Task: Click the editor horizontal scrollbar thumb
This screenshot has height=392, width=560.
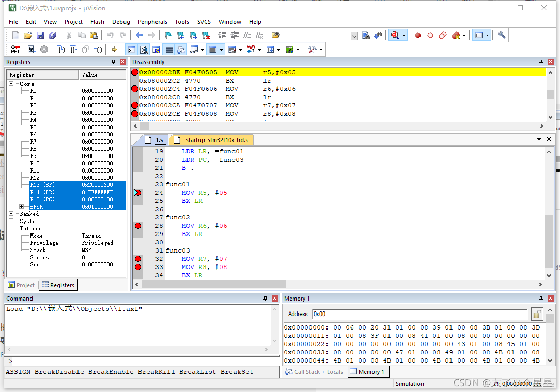Action: [x=213, y=285]
